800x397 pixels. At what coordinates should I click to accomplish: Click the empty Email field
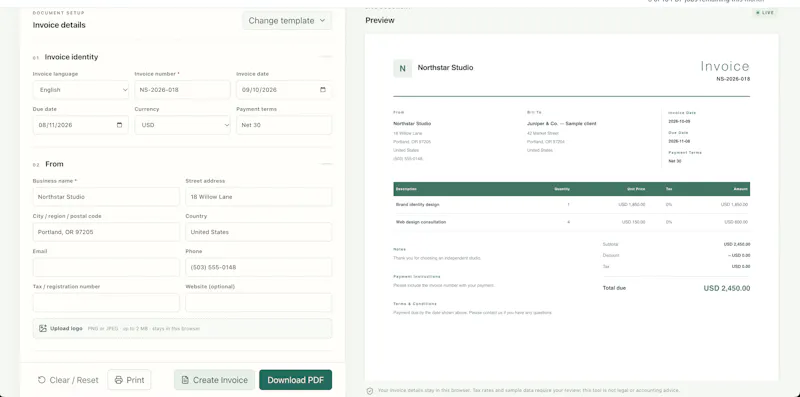[x=106, y=267]
